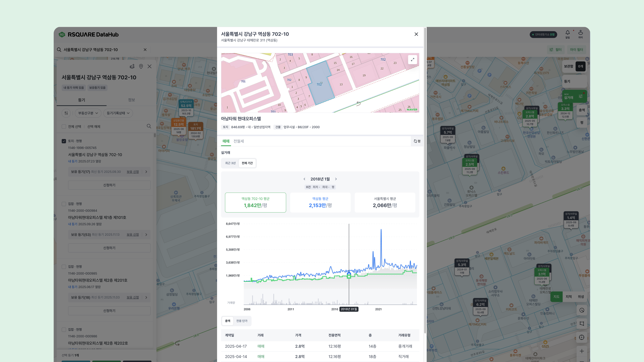Open the 마이 profile icon
Viewport: 644px width, 362px height.
coord(580,33)
